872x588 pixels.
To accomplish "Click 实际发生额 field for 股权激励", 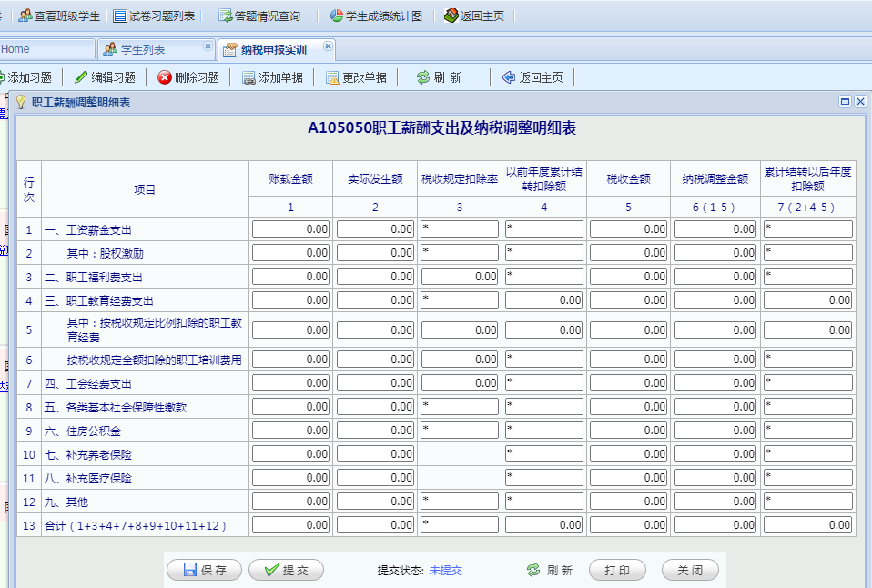I will (375, 253).
